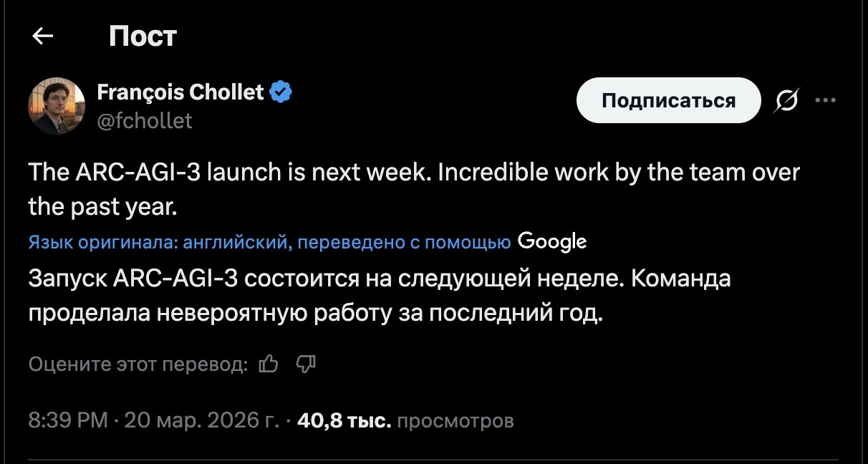Click the blue verified badge

pyautogui.click(x=281, y=92)
